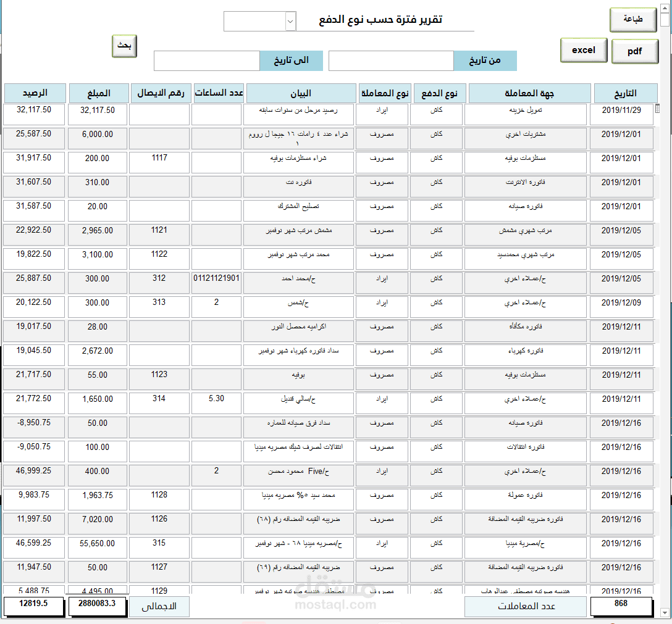Click the total amount field 2880083.3

98,606
